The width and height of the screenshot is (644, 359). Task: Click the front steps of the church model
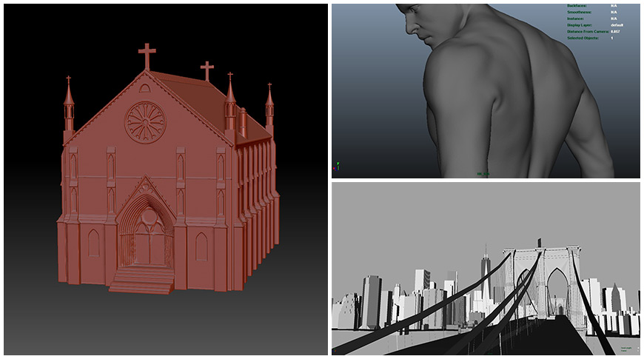(x=142, y=280)
